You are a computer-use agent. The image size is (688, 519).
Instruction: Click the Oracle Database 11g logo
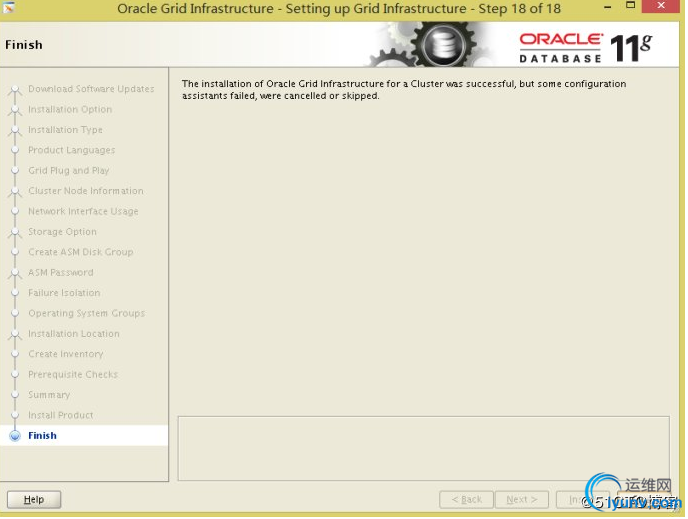(x=586, y=47)
